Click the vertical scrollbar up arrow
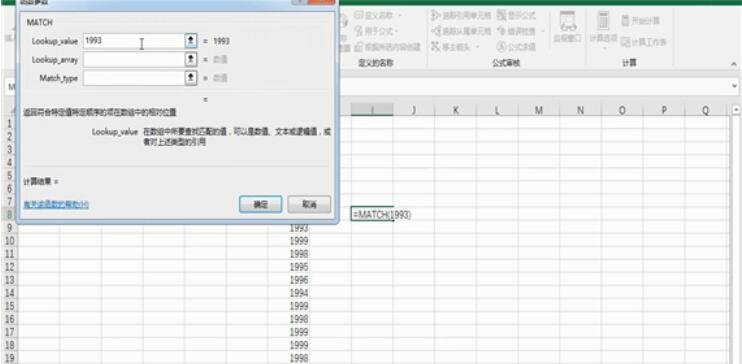This screenshot has width=742, height=364. tap(736, 110)
